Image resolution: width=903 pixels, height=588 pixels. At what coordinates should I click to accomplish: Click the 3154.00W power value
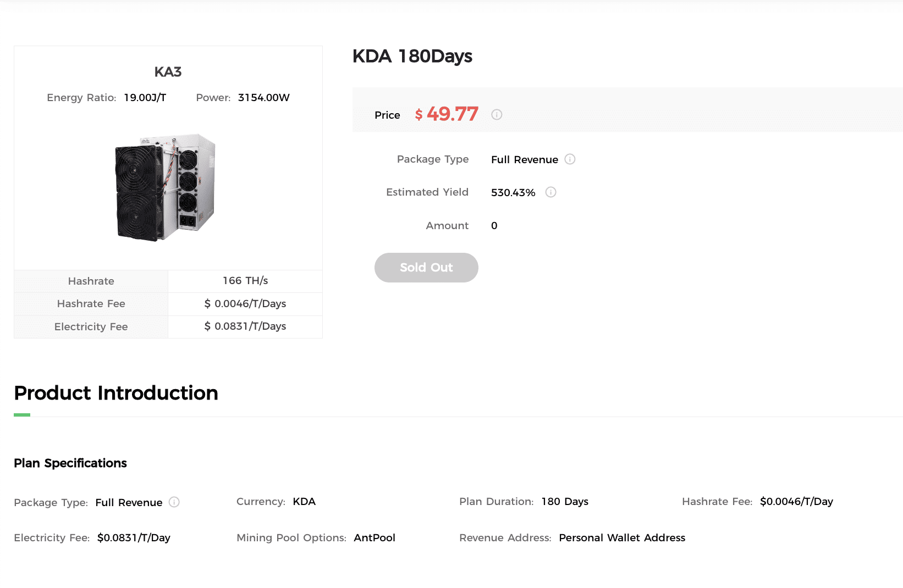pyautogui.click(x=263, y=98)
